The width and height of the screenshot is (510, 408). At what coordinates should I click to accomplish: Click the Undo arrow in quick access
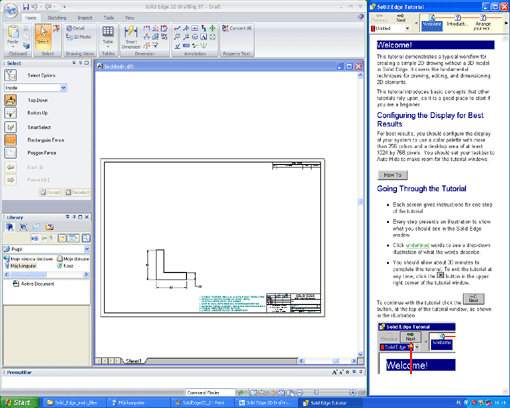pyautogui.click(x=34, y=6)
